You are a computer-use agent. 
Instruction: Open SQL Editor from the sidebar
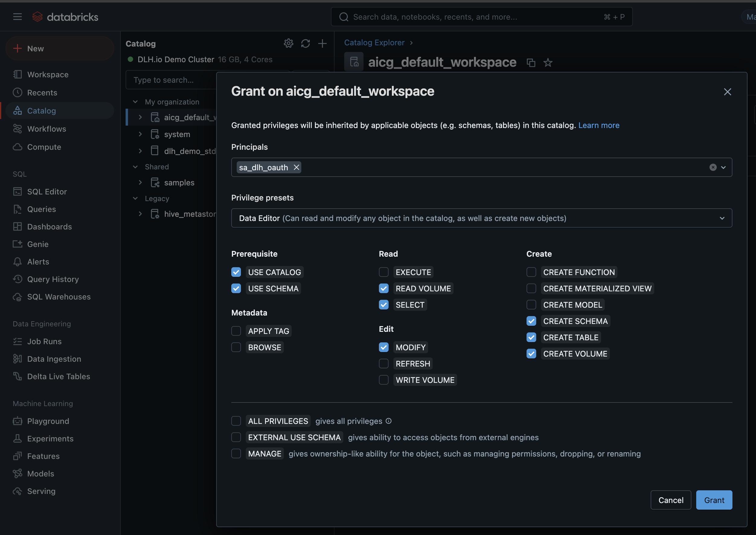pyautogui.click(x=47, y=191)
